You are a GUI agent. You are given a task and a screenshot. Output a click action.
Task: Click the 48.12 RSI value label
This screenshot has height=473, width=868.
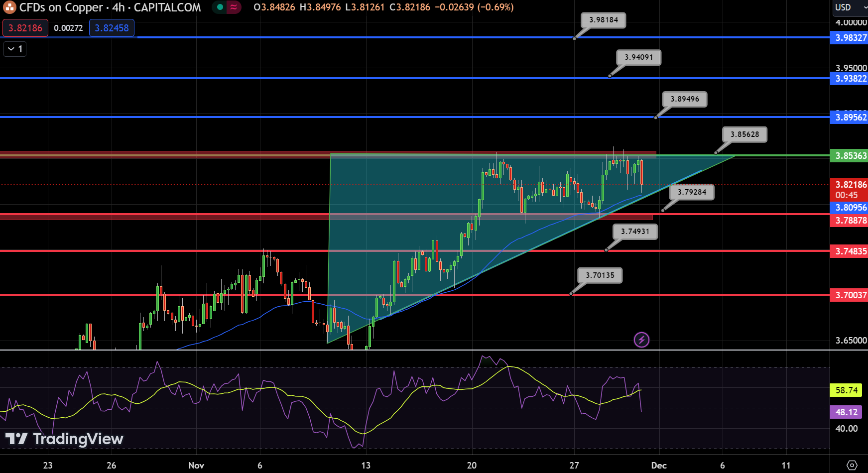pyautogui.click(x=846, y=412)
